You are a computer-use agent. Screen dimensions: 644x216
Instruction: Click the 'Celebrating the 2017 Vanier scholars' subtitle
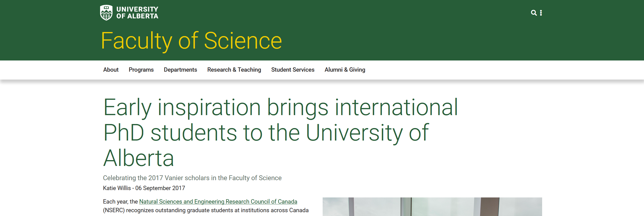tap(192, 178)
